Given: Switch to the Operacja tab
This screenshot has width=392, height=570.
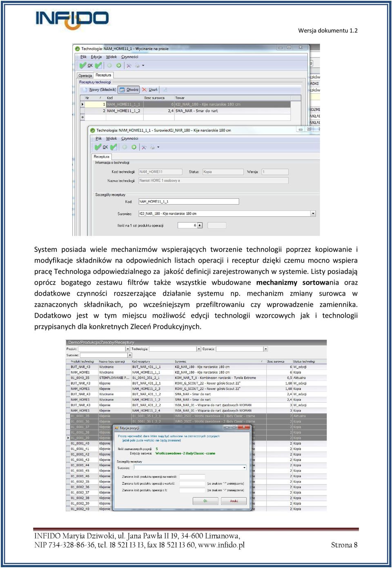Looking at the screenshot, I should tap(85, 76).
